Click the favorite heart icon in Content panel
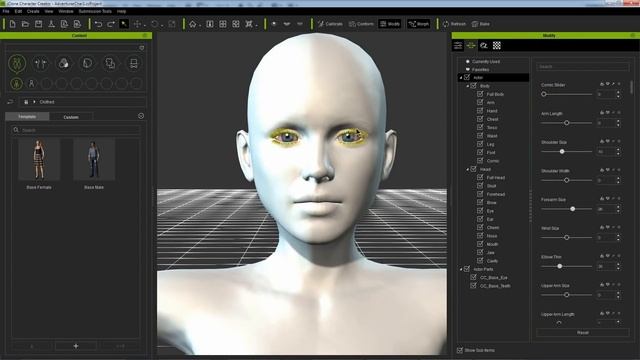Screen dimensions: 640x360 click(142, 48)
